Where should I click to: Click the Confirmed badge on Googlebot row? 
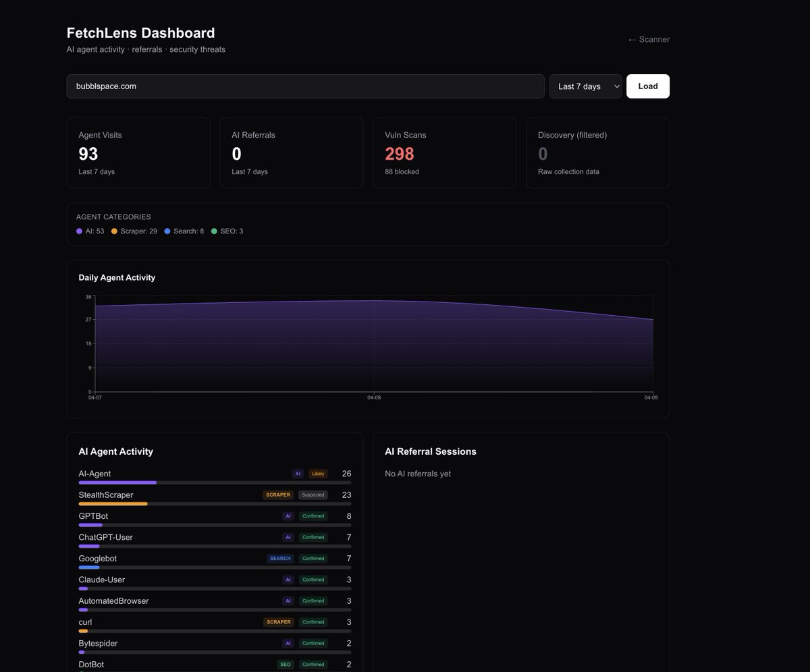pyautogui.click(x=313, y=558)
